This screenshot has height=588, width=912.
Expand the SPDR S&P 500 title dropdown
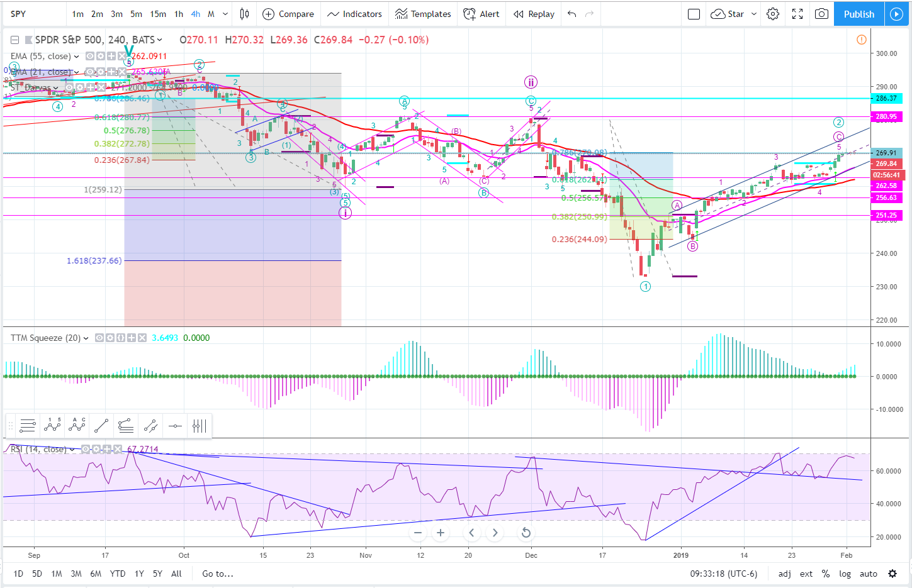point(159,40)
